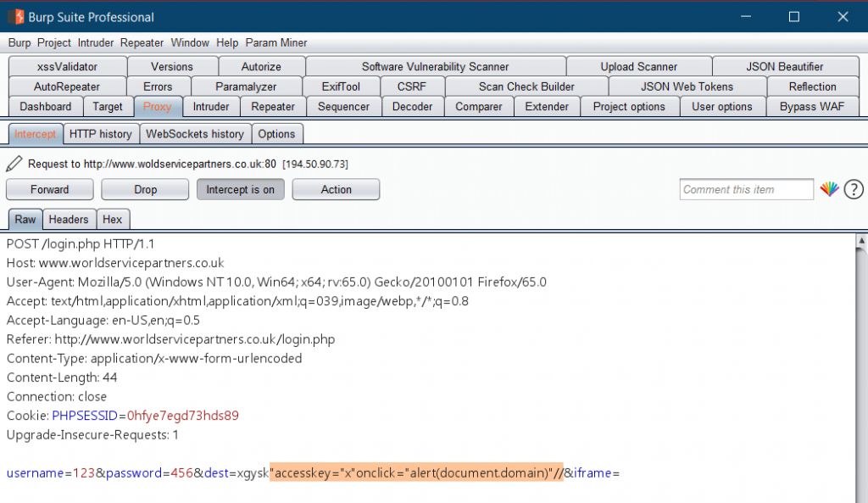
Task: Open the Software Vulnerability Scanner tab
Action: 435,66
